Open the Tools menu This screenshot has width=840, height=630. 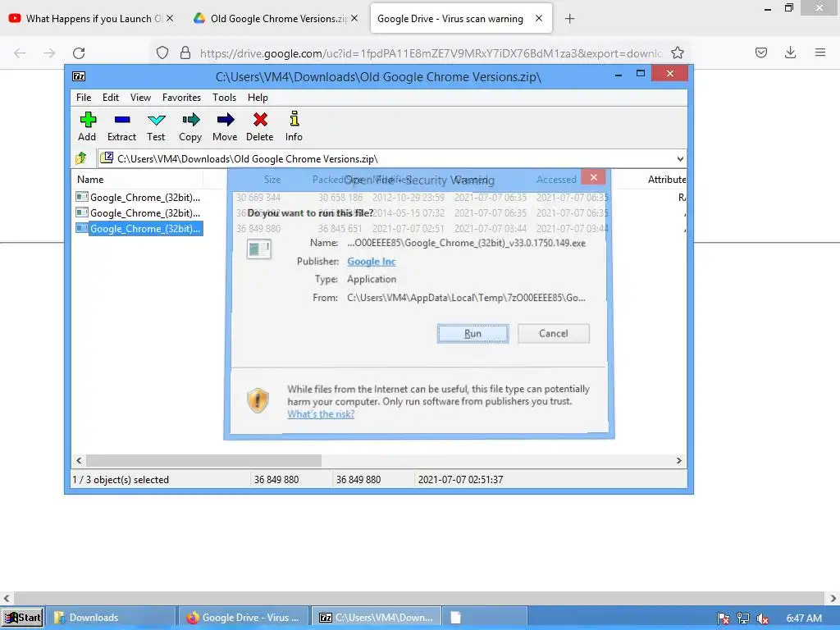pos(224,98)
